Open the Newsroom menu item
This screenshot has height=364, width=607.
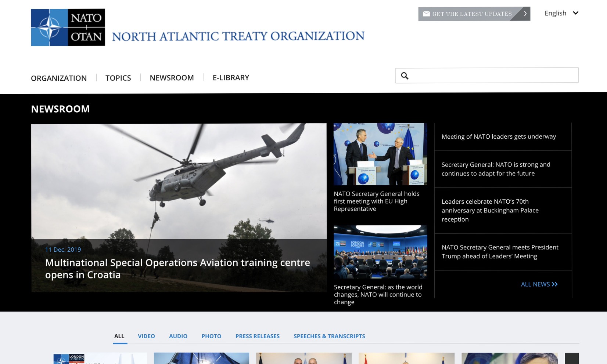pos(172,78)
